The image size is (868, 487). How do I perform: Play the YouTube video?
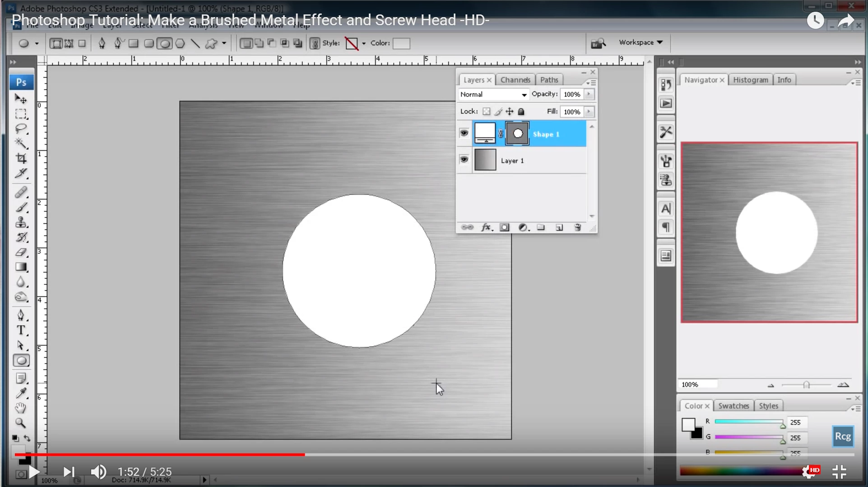[34, 472]
